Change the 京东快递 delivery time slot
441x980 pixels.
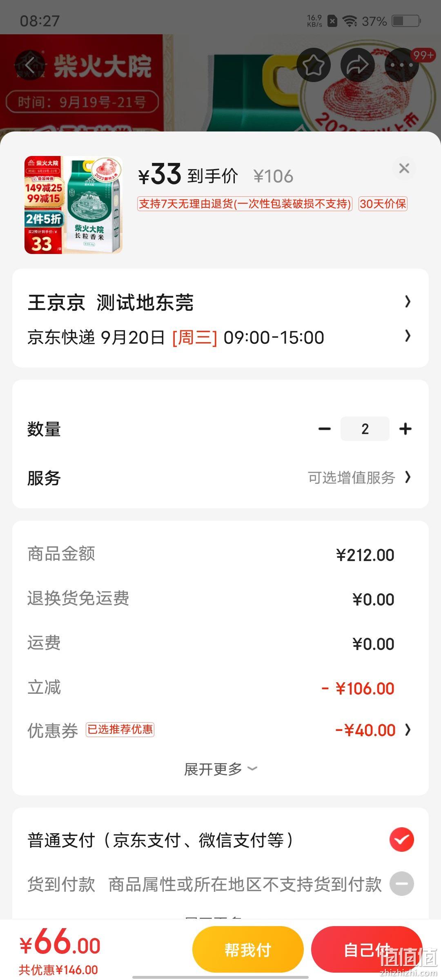coord(220,337)
